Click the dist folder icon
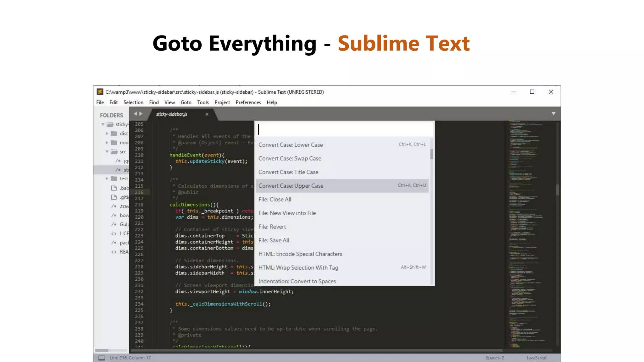Image resolution: width=644 pixels, height=362 pixels. [x=114, y=134]
